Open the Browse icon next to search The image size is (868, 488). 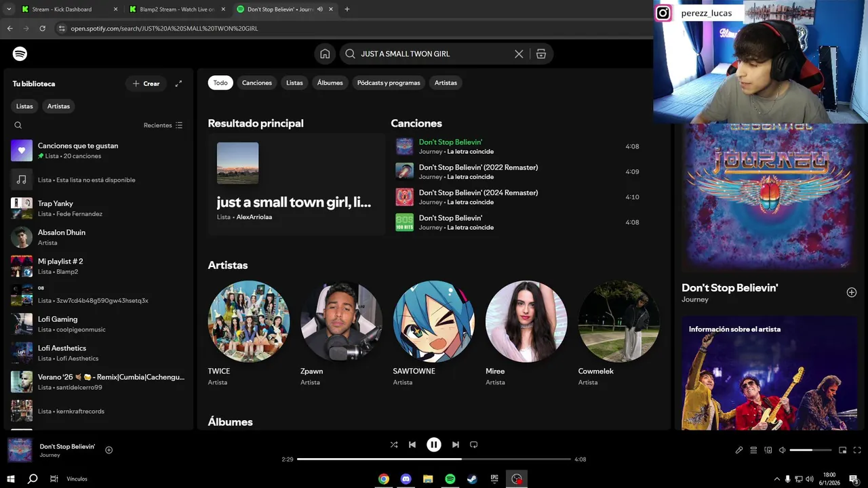coord(541,54)
